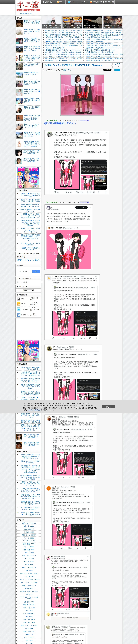Image resolution: width=138 pixels, height=644 pixels.
Task: Click the Google search input field
Action: (x=25, y=271)
